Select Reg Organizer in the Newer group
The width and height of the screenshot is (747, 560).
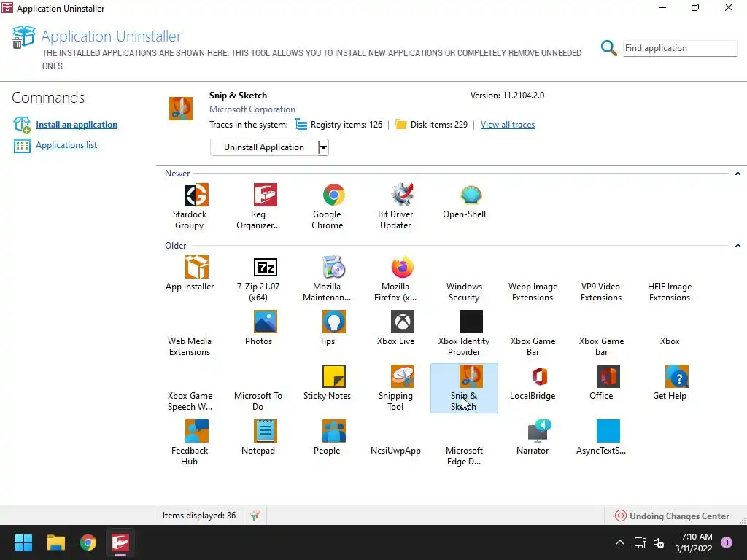point(258,206)
